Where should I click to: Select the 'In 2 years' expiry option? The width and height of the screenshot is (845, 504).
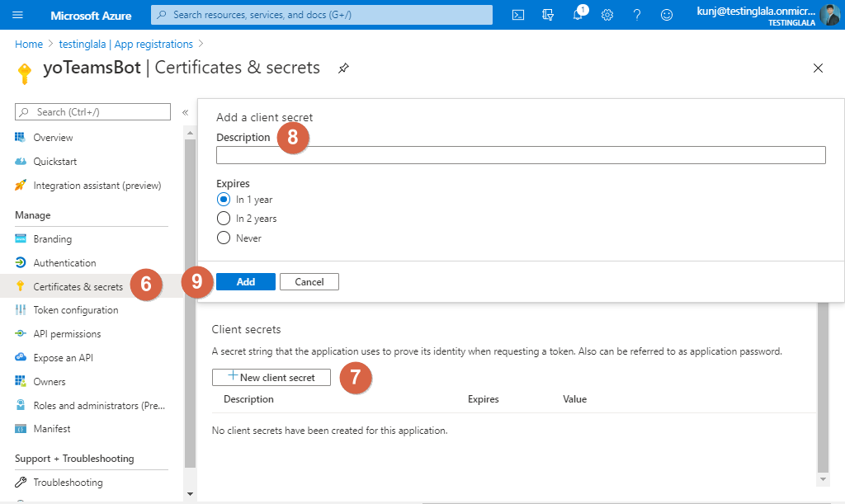click(223, 218)
